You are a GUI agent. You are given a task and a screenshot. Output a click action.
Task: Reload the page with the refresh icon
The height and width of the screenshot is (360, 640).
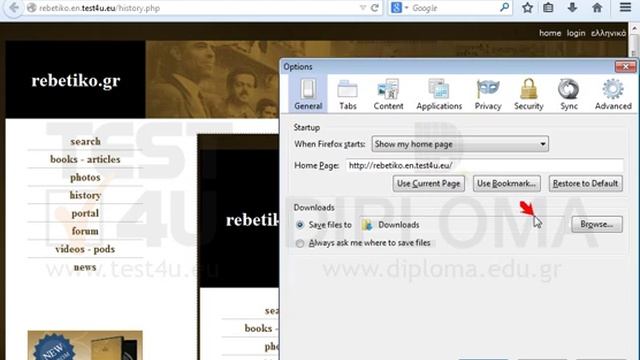tap(375, 8)
